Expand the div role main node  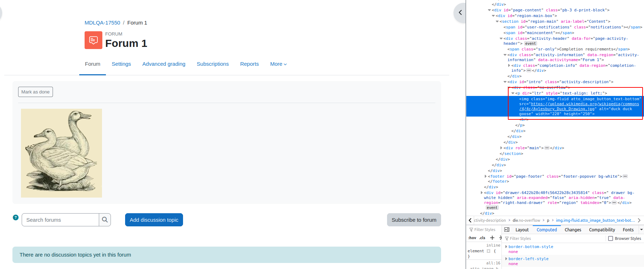501,148
